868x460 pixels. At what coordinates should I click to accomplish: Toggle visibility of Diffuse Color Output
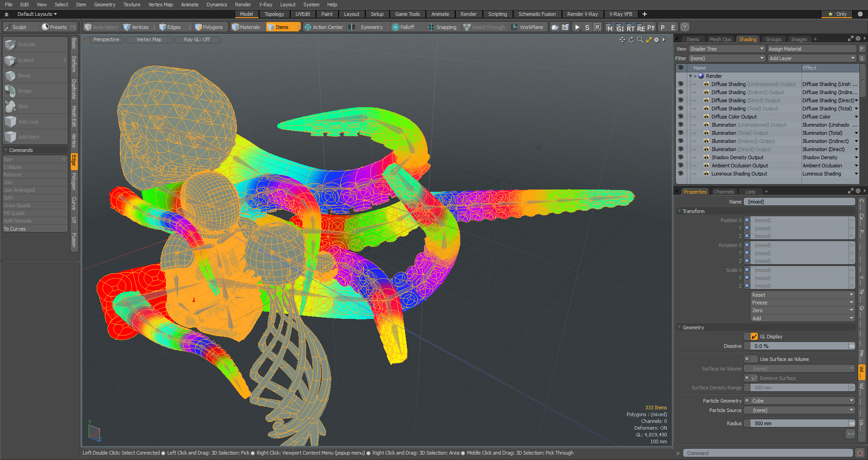680,117
